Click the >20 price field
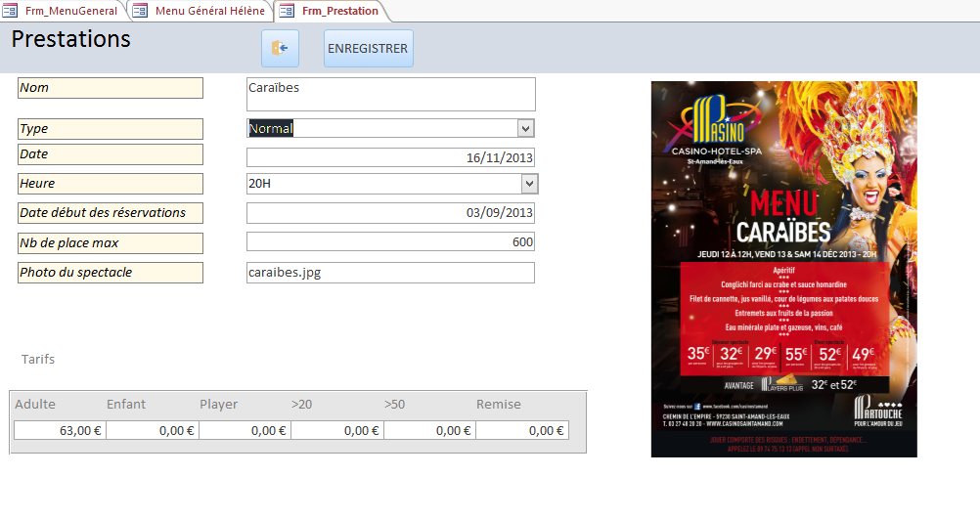980x520 pixels. [337, 431]
